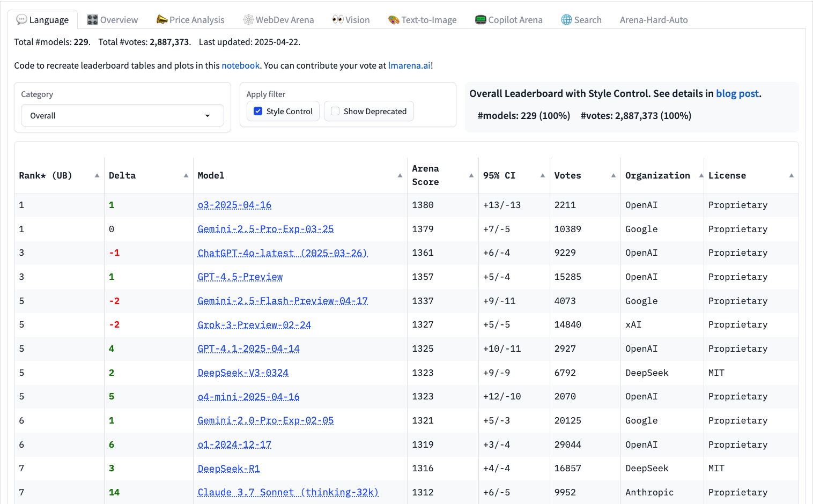Screen dimensions: 813x504
Task: Click the megaphone icon for Price Analysis
Action: (x=162, y=20)
